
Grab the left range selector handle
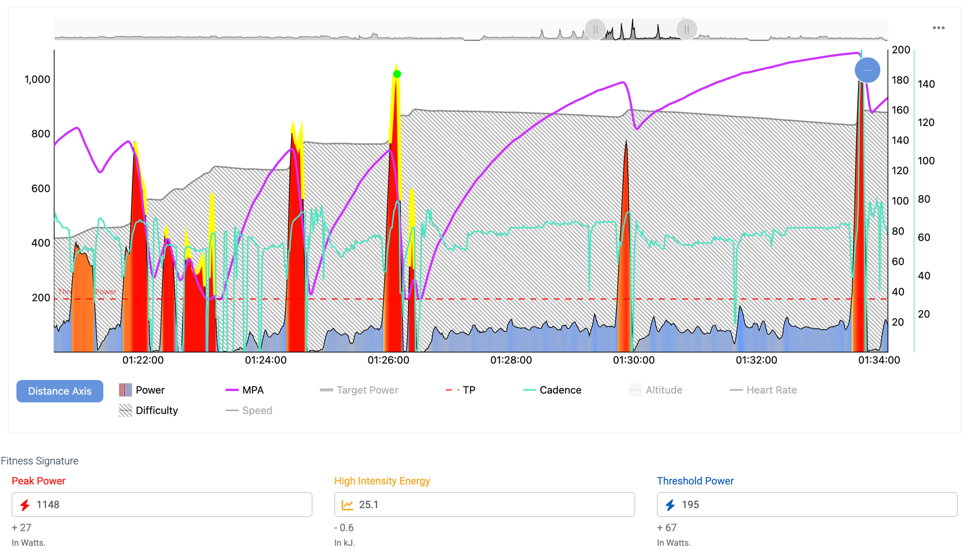(x=595, y=29)
